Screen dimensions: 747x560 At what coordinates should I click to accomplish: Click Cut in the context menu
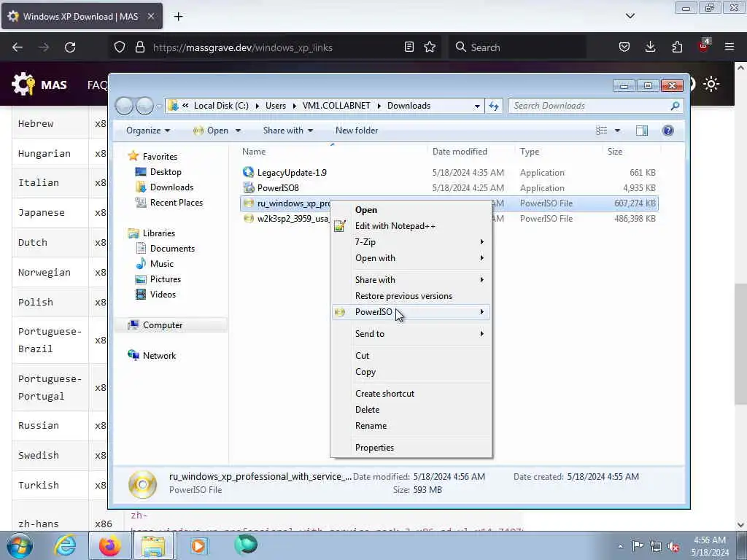pos(411,356)
